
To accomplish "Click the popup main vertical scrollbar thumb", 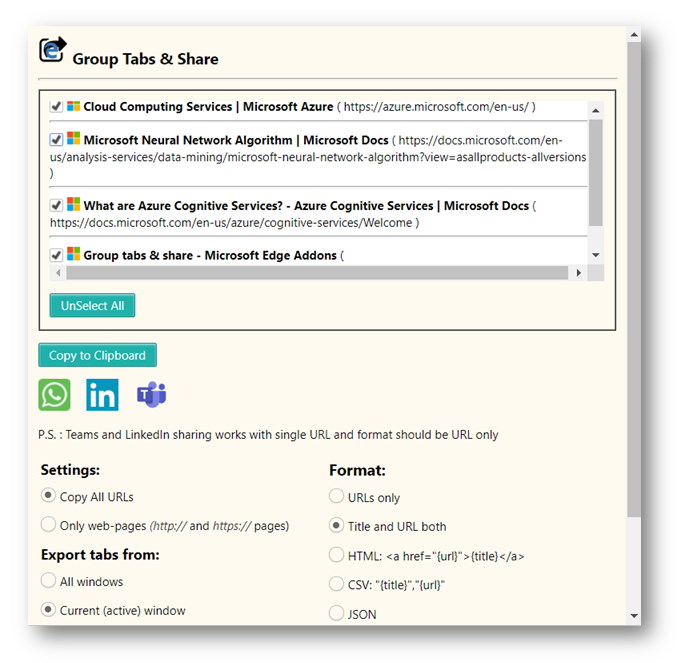I will (634, 279).
